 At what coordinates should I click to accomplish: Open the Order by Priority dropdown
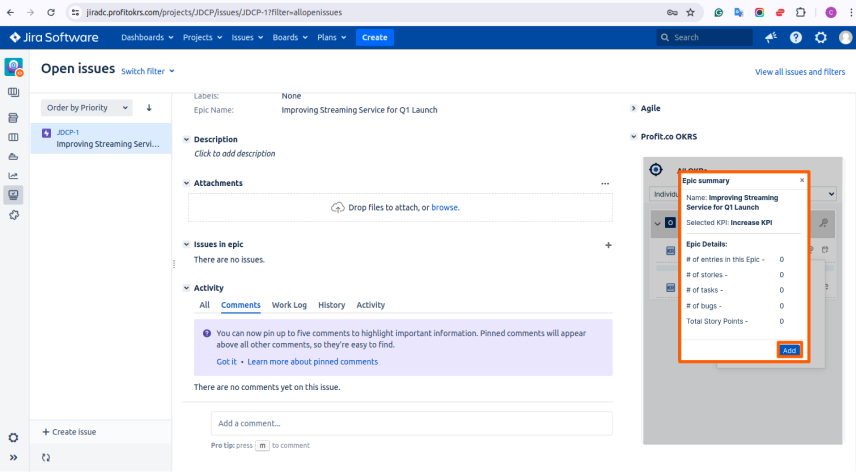pos(87,107)
